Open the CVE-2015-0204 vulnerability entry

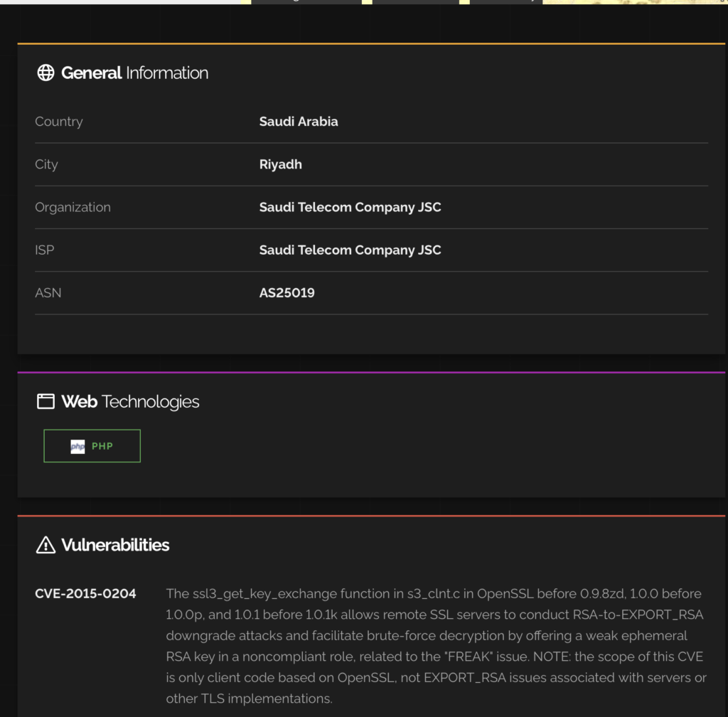(85, 593)
